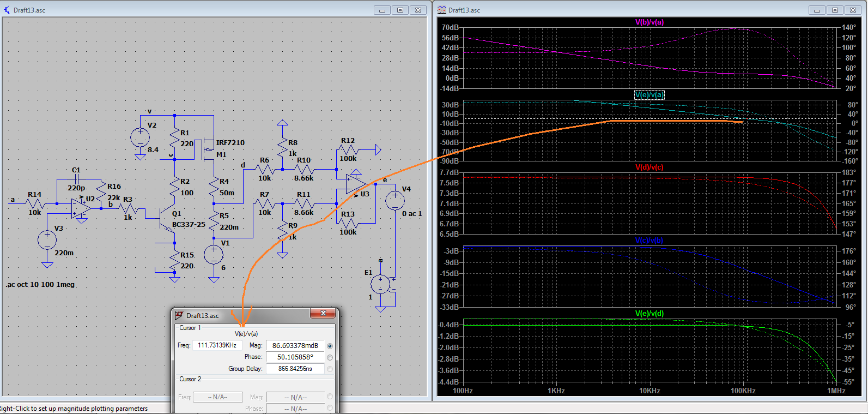Screen dimensions: 868x414
Task: Maximize the schematic Draft13.asc window
Action: [x=400, y=10]
